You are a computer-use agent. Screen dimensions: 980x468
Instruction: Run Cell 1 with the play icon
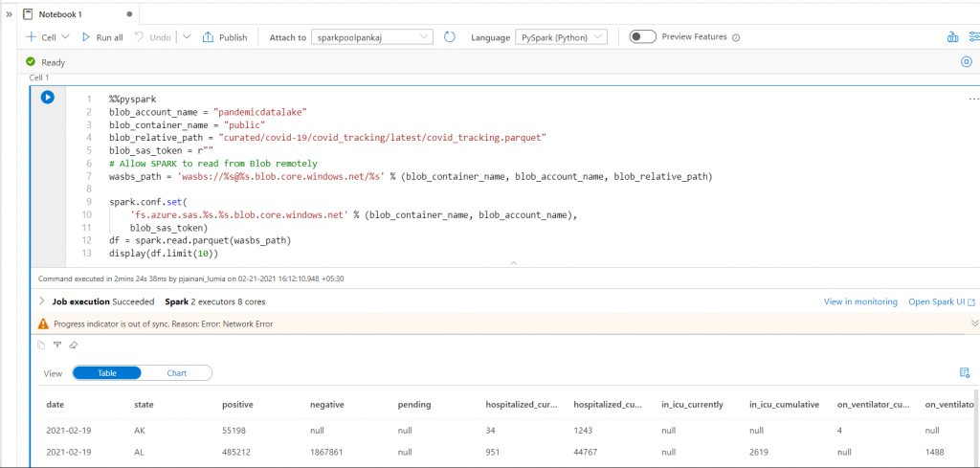click(x=48, y=98)
